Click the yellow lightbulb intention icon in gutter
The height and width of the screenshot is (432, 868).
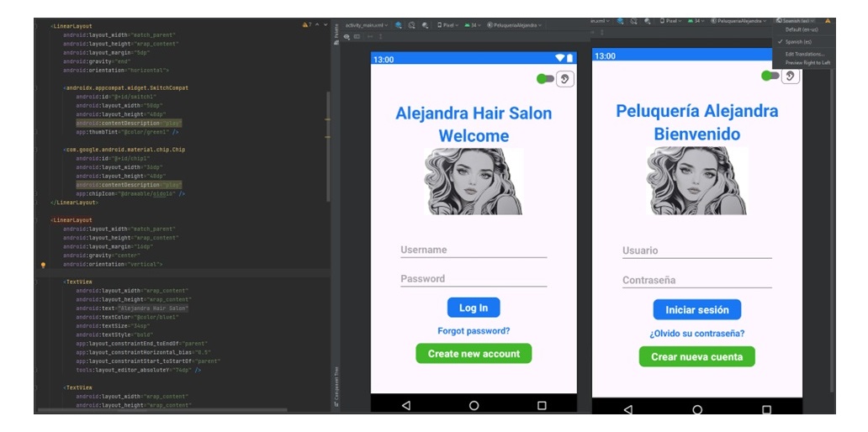click(43, 265)
